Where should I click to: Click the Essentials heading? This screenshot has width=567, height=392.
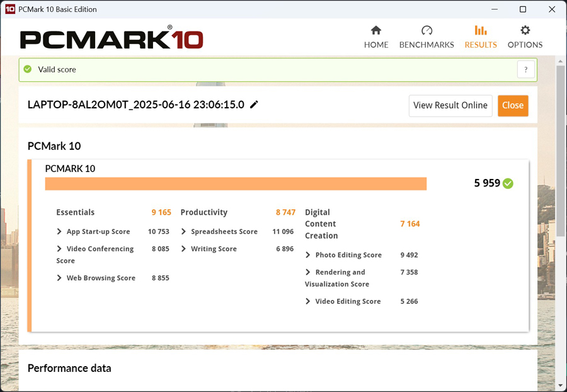point(75,212)
